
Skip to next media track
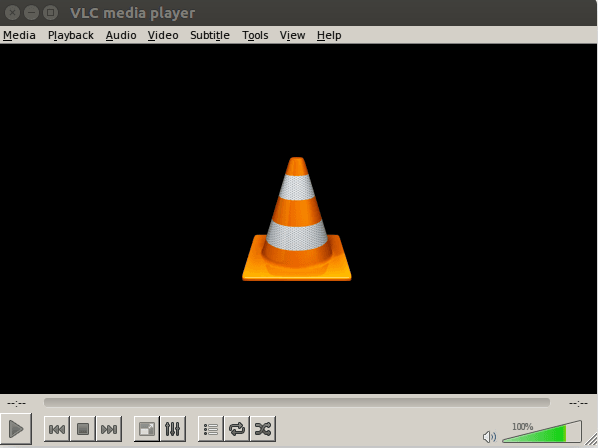coord(109,429)
